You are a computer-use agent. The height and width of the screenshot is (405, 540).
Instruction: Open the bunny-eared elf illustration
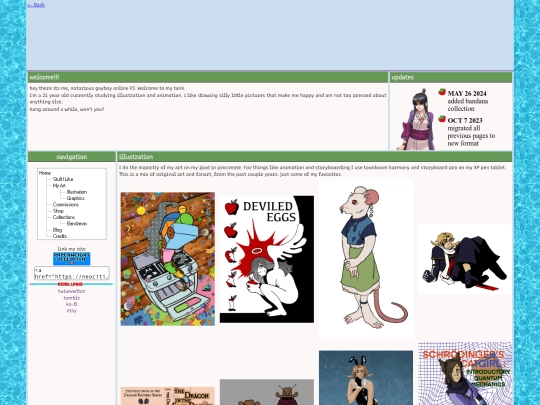point(366,378)
